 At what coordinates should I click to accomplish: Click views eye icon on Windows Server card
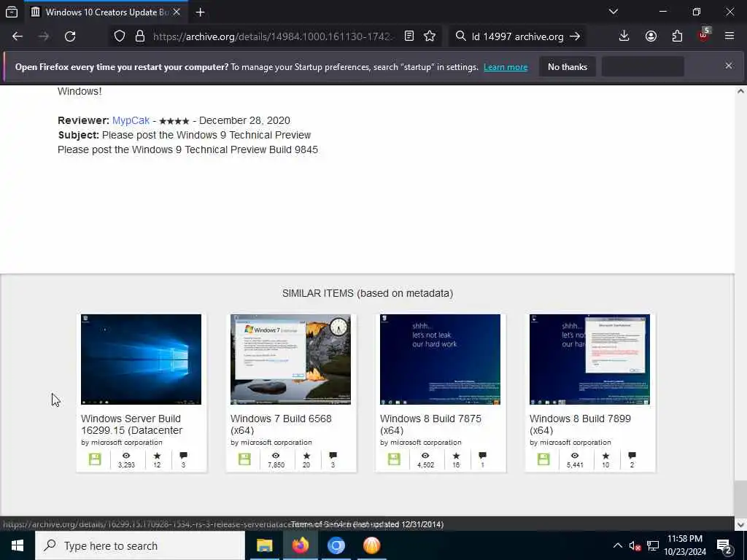[126, 456]
